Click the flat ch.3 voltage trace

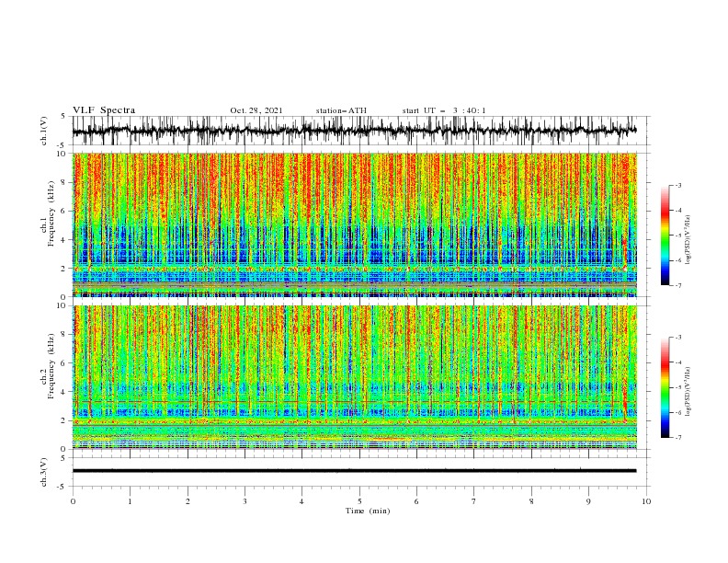pos(354,471)
